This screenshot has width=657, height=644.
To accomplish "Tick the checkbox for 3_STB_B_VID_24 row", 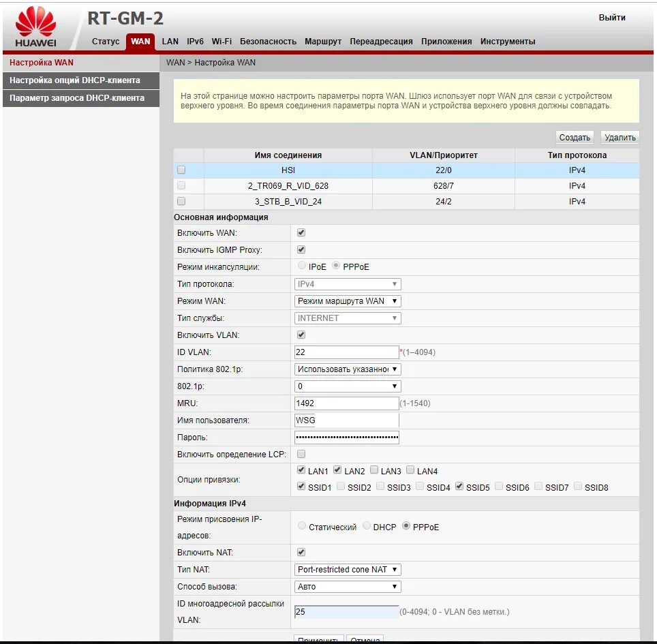I will [181, 201].
